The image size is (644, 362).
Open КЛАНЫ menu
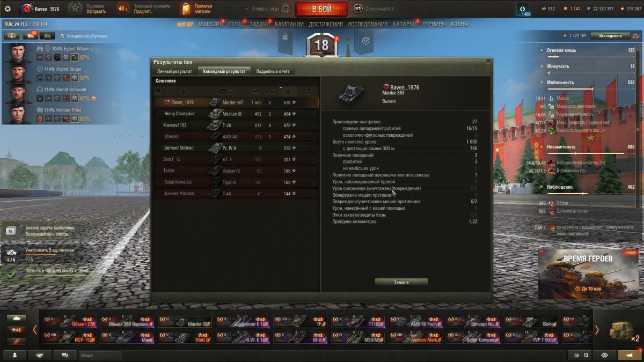(459, 24)
